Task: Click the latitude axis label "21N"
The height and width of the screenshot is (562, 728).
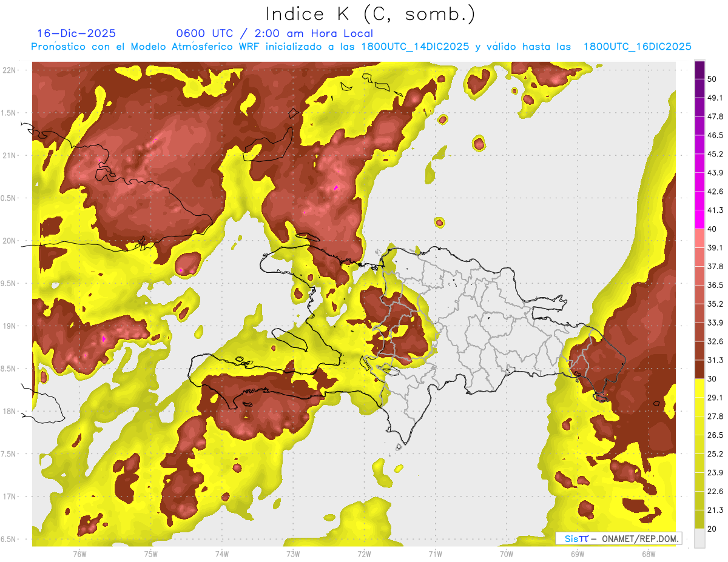Action: (x=9, y=155)
